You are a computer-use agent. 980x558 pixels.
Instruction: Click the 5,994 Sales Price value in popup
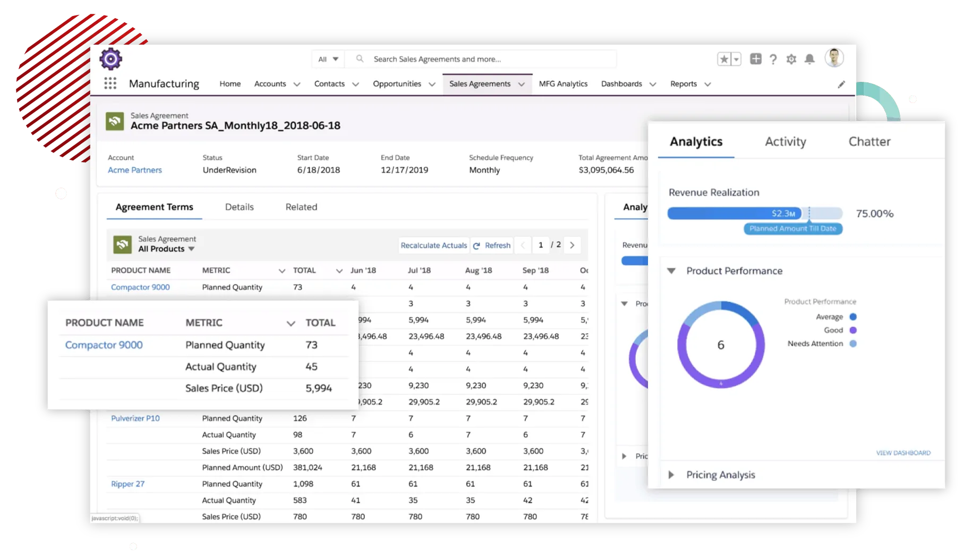[318, 388]
